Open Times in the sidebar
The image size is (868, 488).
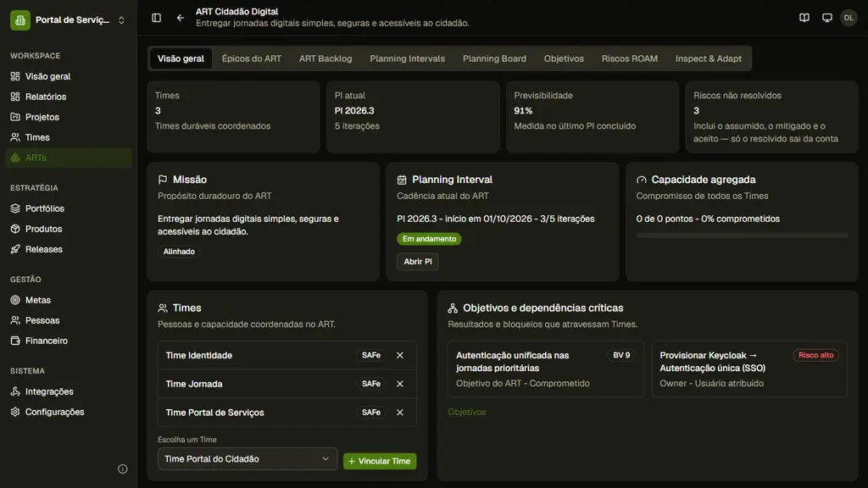69,137
